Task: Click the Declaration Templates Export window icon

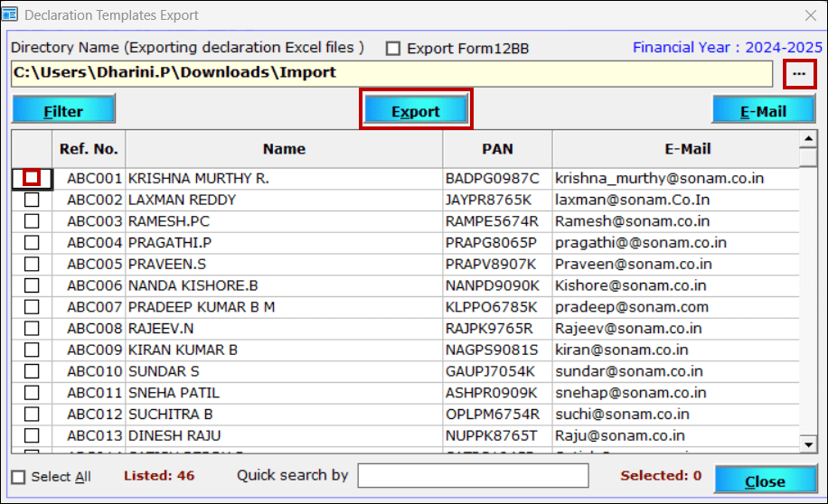Action: (10, 14)
